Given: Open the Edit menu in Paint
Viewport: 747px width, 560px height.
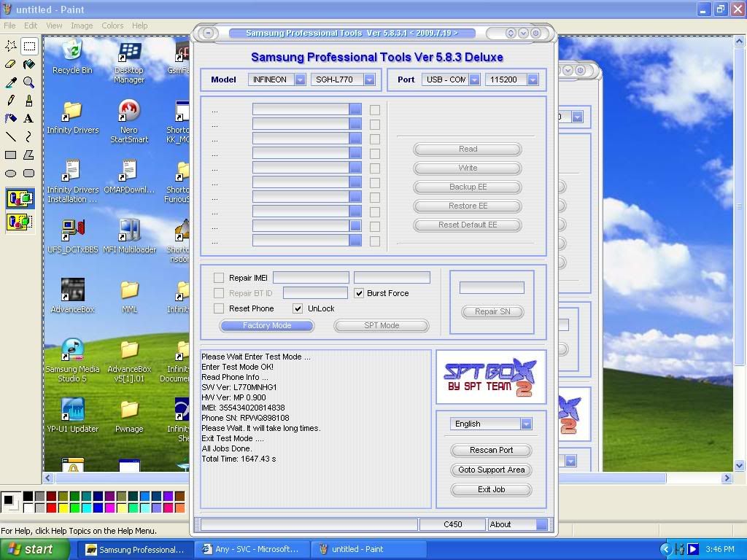Looking at the screenshot, I should pos(31,26).
